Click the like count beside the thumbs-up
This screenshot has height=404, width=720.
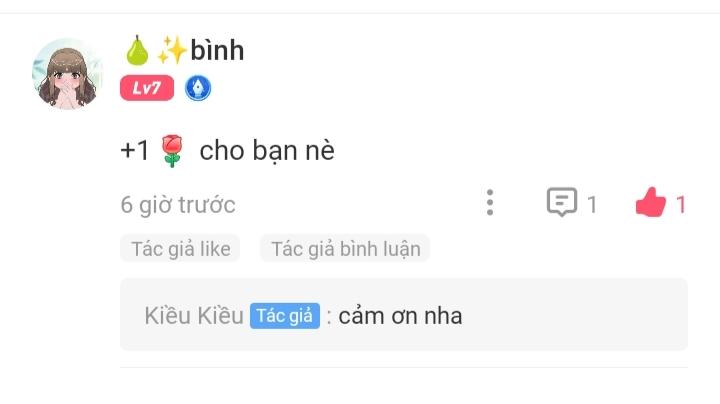point(681,205)
